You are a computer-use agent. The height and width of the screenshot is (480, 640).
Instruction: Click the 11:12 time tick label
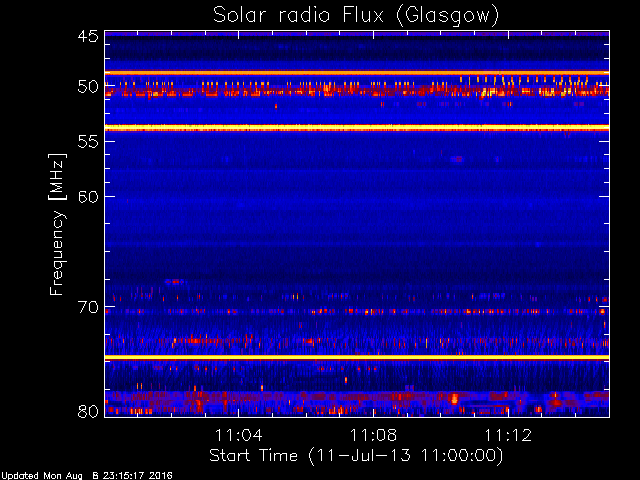pyautogui.click(x=508, y=435)
